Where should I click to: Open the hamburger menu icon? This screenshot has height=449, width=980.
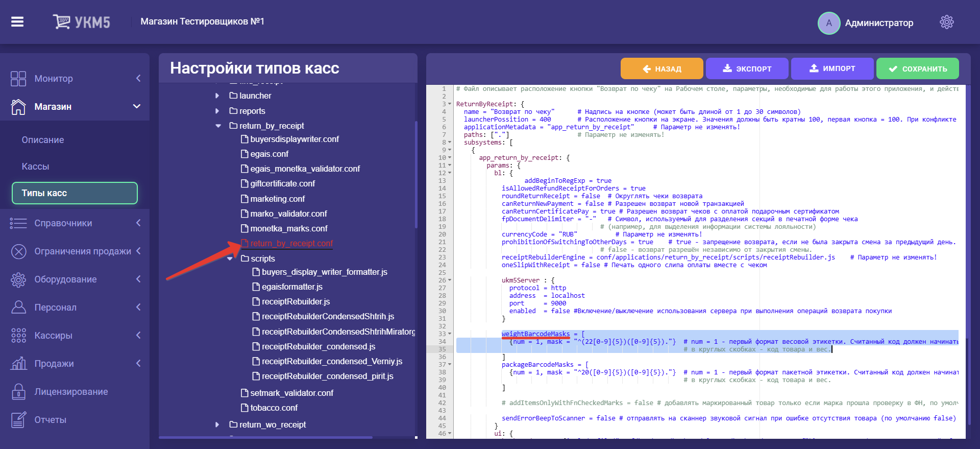pos(17,21)
